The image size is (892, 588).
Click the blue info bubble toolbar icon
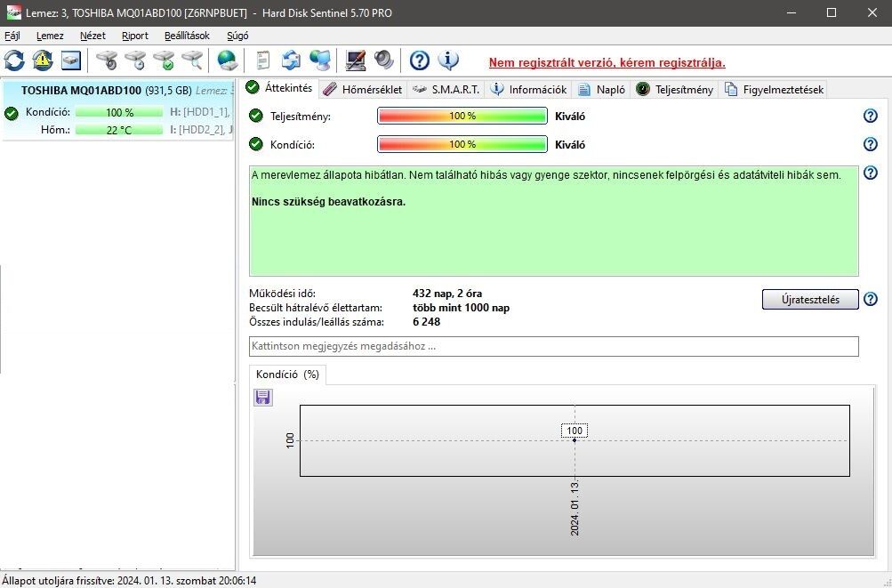[x=448, y=60]
